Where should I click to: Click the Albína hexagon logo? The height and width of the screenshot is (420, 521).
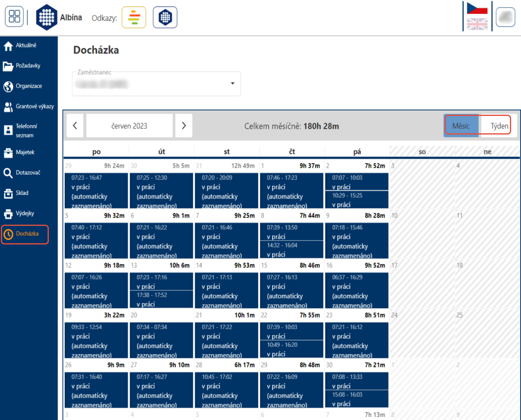(x=47, y=17)
